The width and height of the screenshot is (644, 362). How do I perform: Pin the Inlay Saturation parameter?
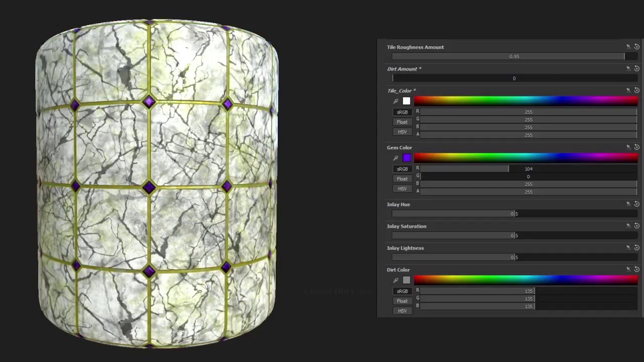[628, 226]
